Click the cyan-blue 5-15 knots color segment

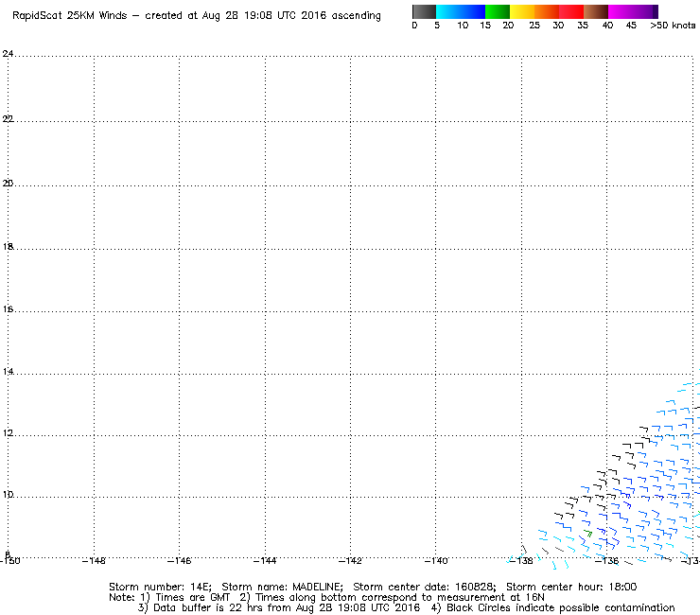point(461,11)
